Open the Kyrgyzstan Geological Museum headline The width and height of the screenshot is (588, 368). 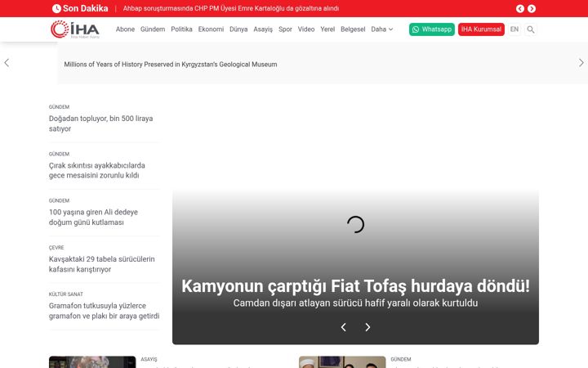point(171,65)
